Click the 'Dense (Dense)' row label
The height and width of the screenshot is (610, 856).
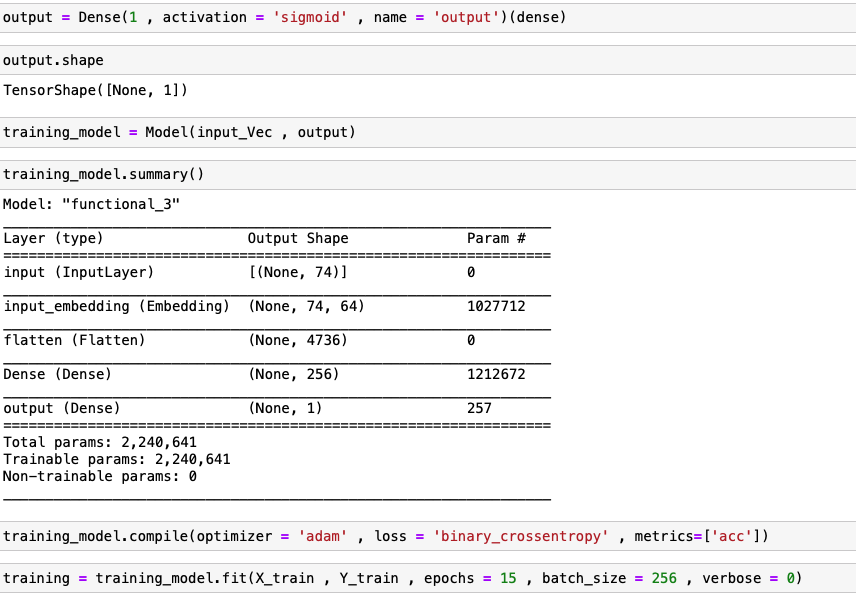tap(57, 374)
